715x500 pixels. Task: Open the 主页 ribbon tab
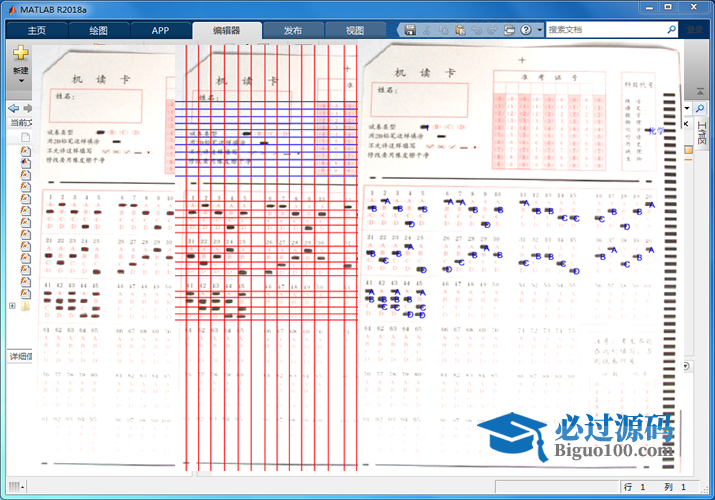click(36, 31)
